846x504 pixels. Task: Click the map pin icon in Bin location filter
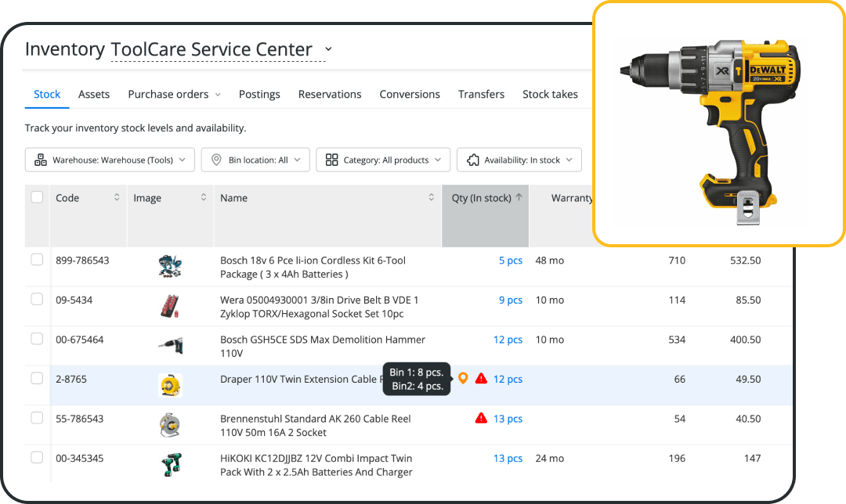216,160
